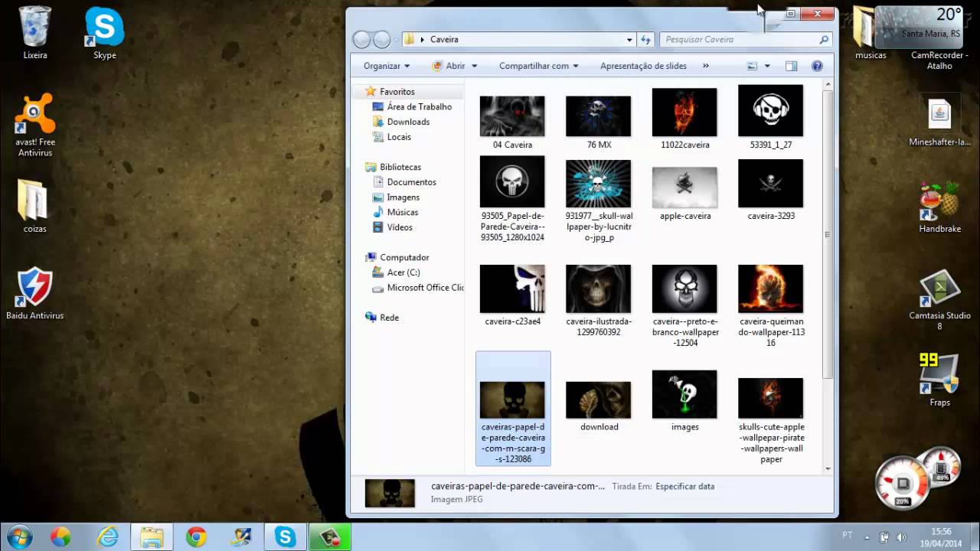This screenshot has width=980, height=551.
Task: Open Skype from the taskbar
Action: [285, 538]
